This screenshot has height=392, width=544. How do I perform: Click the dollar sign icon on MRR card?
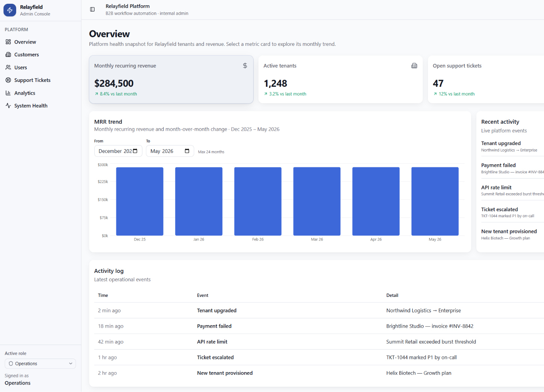[x=245, y=65]
